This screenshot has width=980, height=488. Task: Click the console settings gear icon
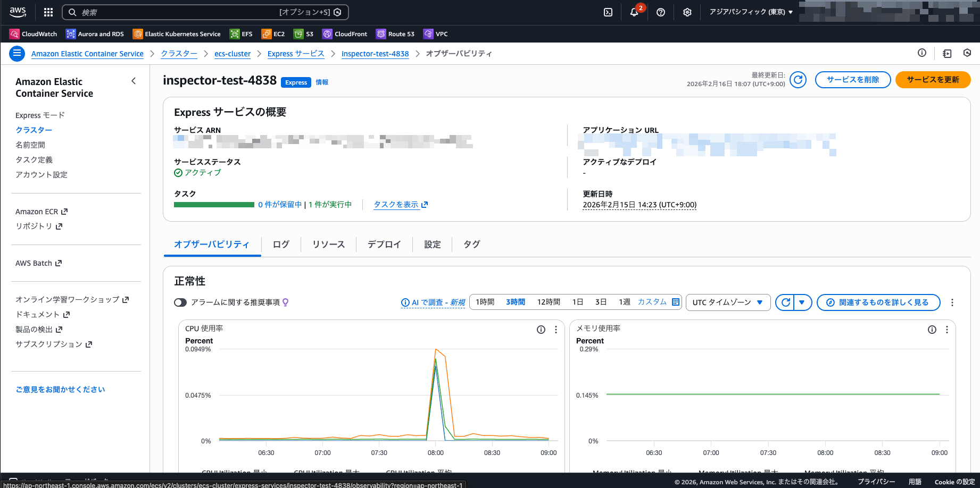point(687,12)
